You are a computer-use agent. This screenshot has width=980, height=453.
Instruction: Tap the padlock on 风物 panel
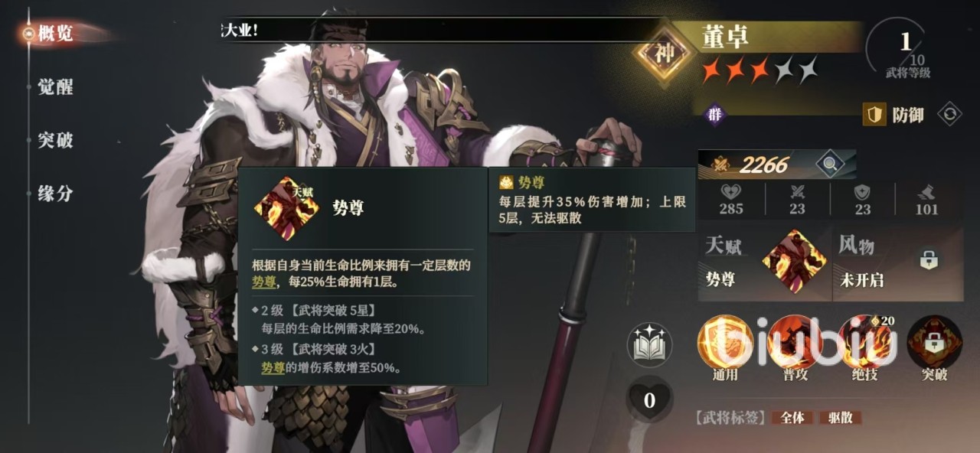[x=929, y=258]
